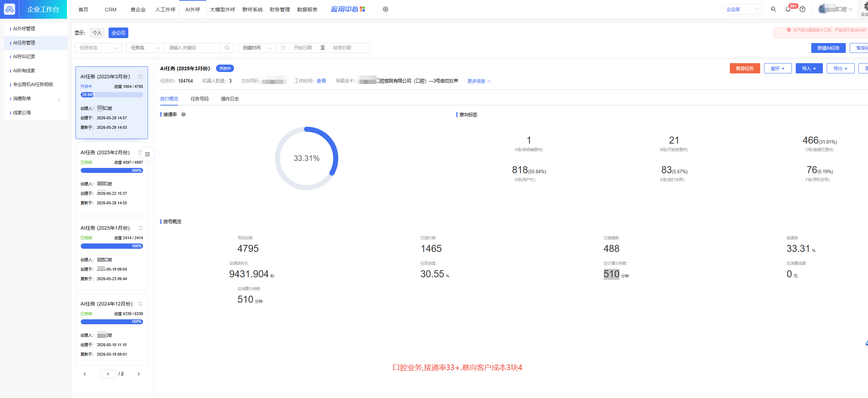
Task: Click the 接通率 help tooltip icon
Action: 183,114
